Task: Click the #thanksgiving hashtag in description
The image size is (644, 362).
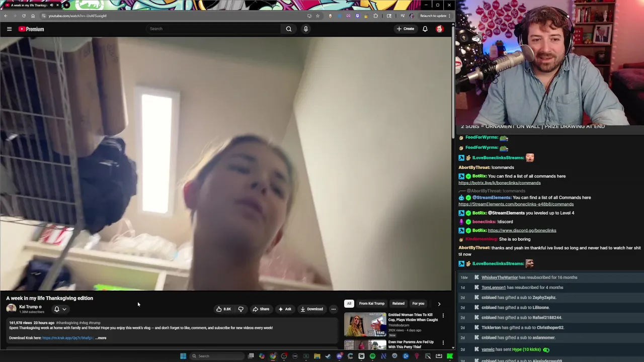Action: click(67, 323)
